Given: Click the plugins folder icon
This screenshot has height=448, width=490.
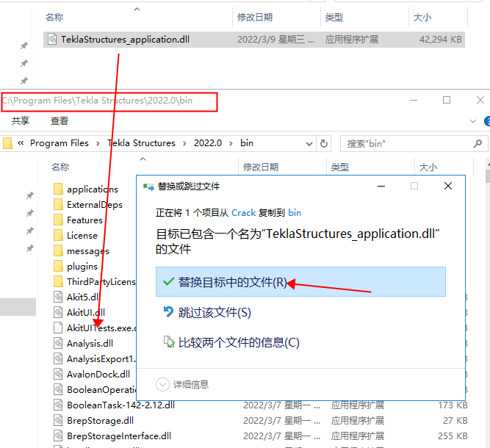Looking at the screenshot, I should [x=58, y=266].
